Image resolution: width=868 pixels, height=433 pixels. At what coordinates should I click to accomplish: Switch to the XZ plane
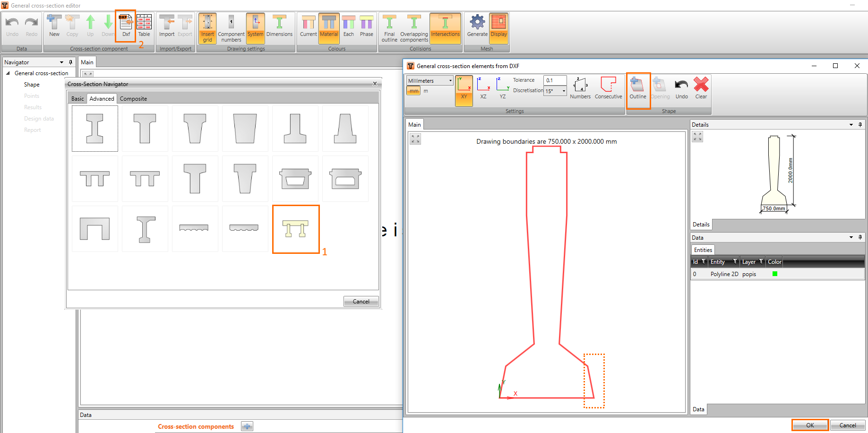click(483, 88)
